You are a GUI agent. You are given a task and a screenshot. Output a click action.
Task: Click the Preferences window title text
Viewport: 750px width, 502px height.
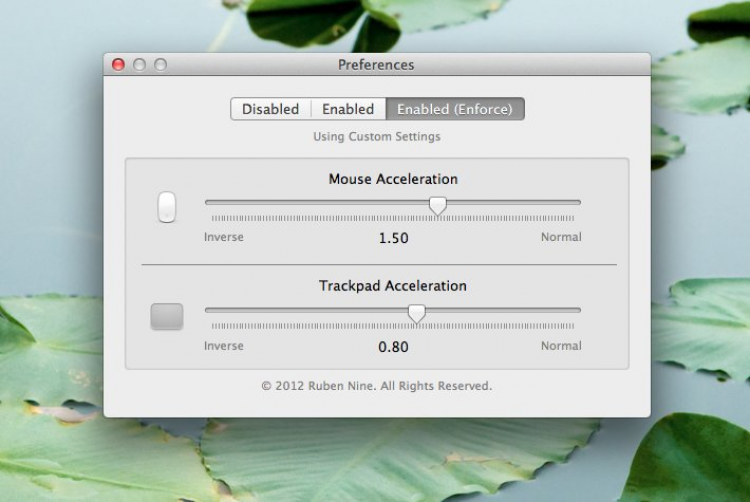click(376, 65)
